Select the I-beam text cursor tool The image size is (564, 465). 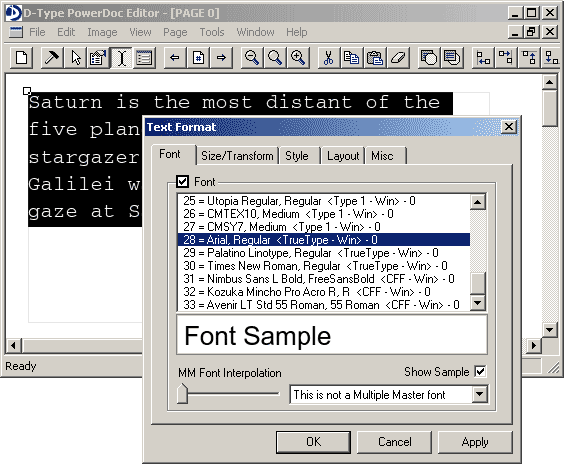click(121, 58)
